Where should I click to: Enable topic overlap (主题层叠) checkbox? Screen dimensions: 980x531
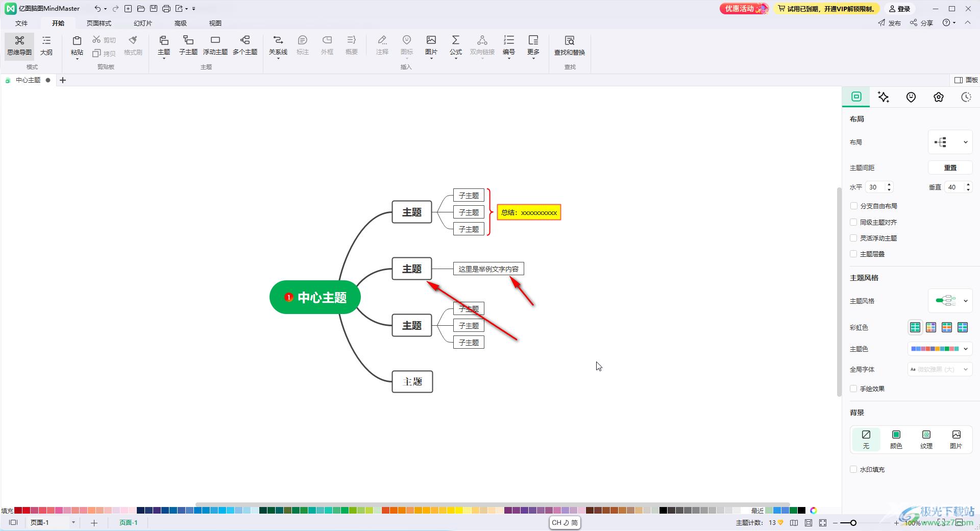tap(853, 254)
